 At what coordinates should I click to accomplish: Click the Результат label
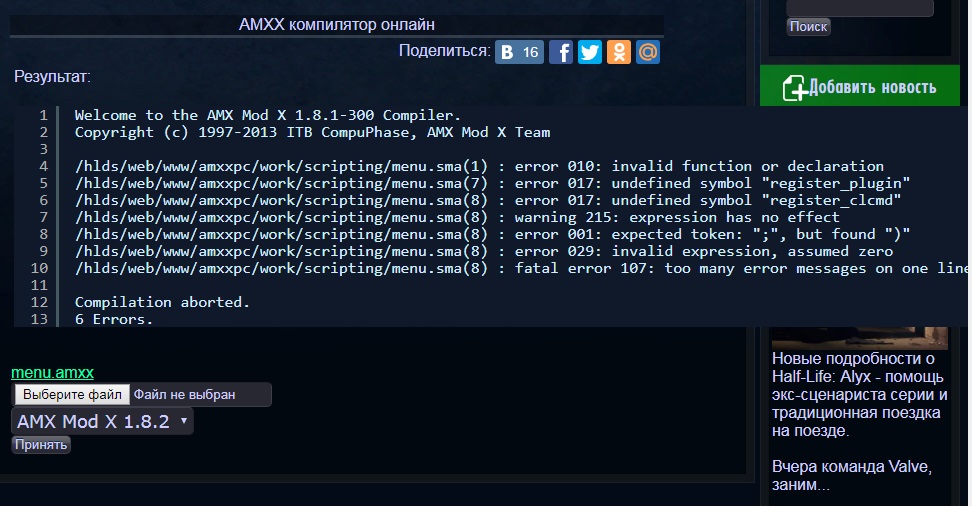(x=52, y=77)
